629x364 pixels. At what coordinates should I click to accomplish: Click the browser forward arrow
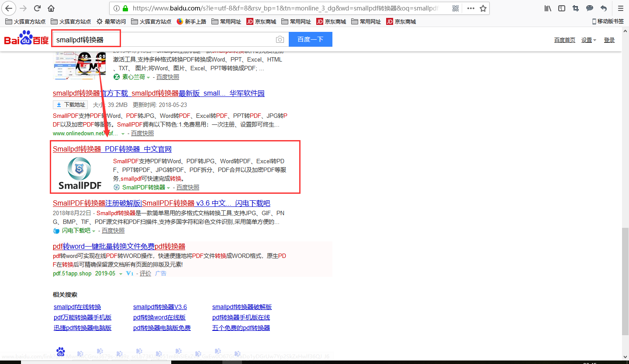[23, 8]
